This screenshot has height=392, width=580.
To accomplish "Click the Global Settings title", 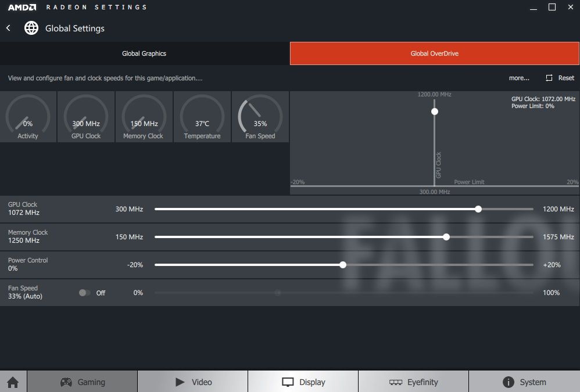I will 75,28.
